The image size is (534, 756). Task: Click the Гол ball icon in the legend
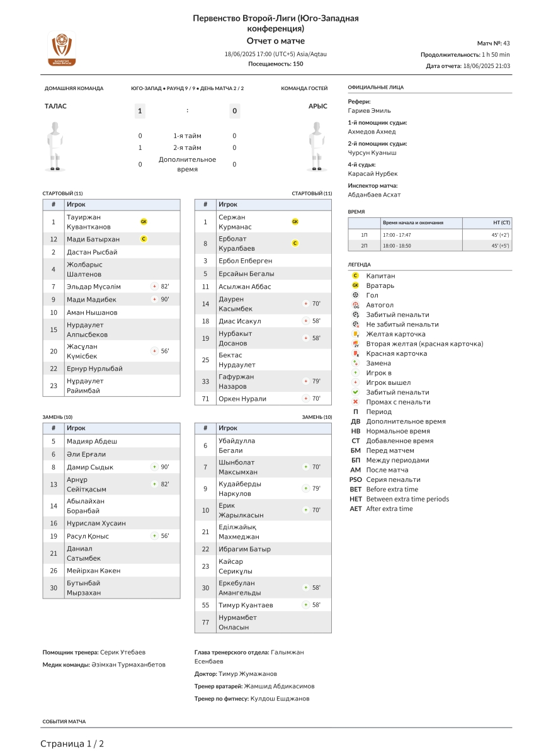click(x=356, y=295)
